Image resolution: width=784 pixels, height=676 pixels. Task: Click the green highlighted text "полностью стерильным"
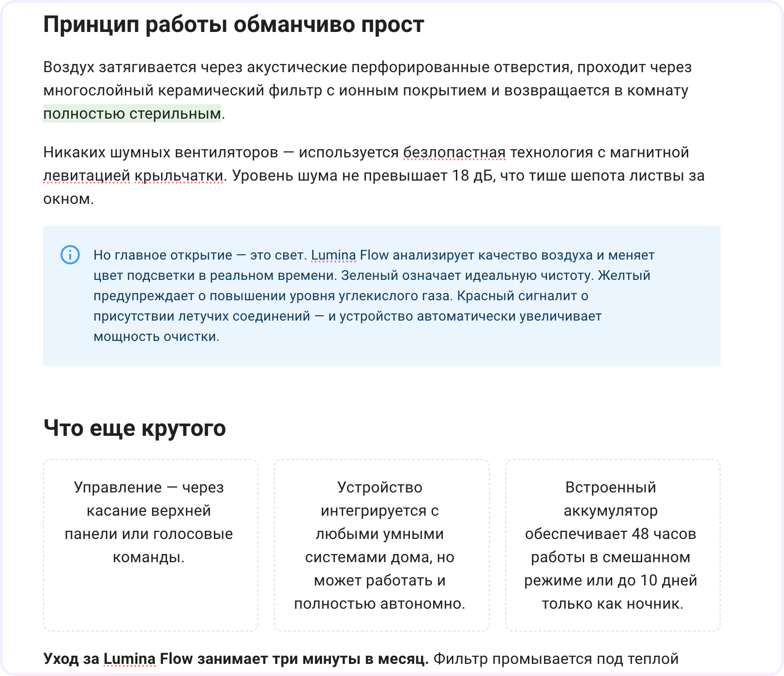132,114
